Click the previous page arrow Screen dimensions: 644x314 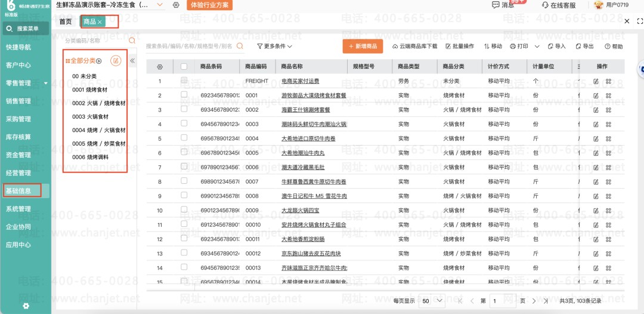point(472,301)
